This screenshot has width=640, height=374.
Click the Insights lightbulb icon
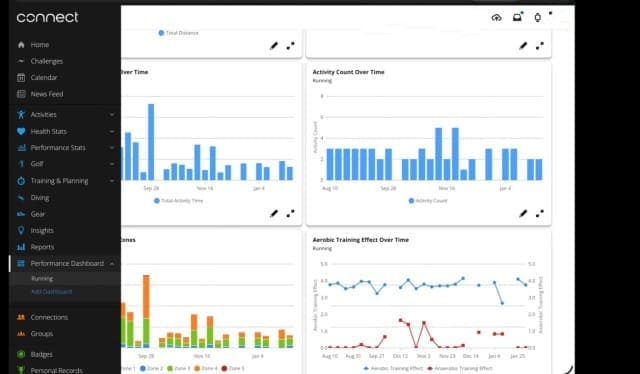coord(21,230)
